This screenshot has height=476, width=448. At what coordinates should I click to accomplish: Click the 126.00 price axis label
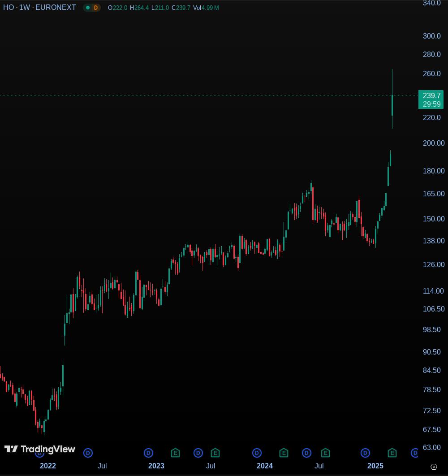click(433, 265)
